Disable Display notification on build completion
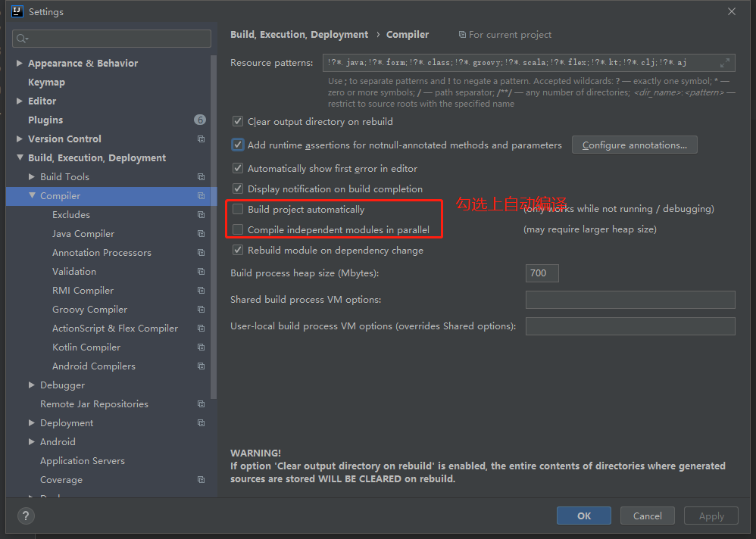The height and width of the screenshot is (539, 756). click(x=238, y=188)
